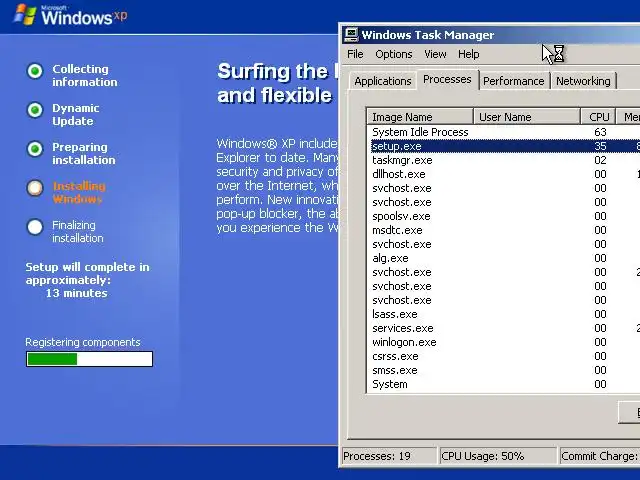Select the smss.exe process
Image resolution: width=640 pixels, height=480 pixels.
click(504, 370)
